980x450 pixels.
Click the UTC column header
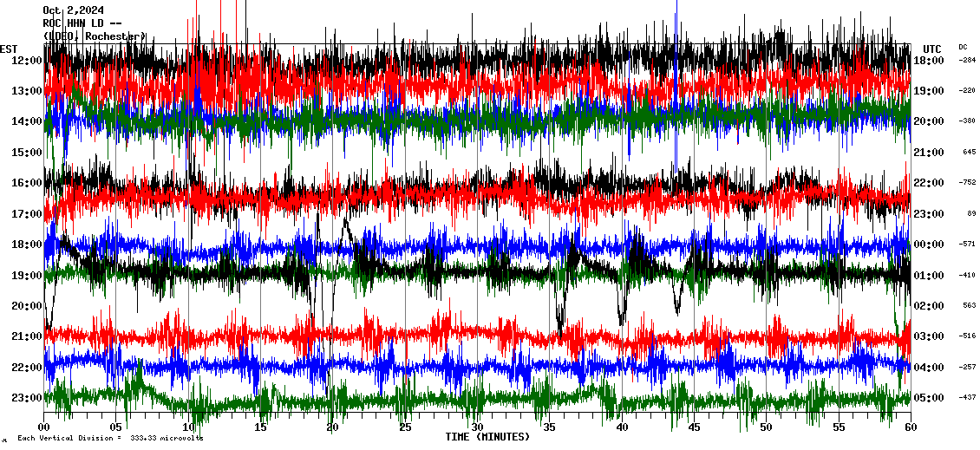point(932,49)
